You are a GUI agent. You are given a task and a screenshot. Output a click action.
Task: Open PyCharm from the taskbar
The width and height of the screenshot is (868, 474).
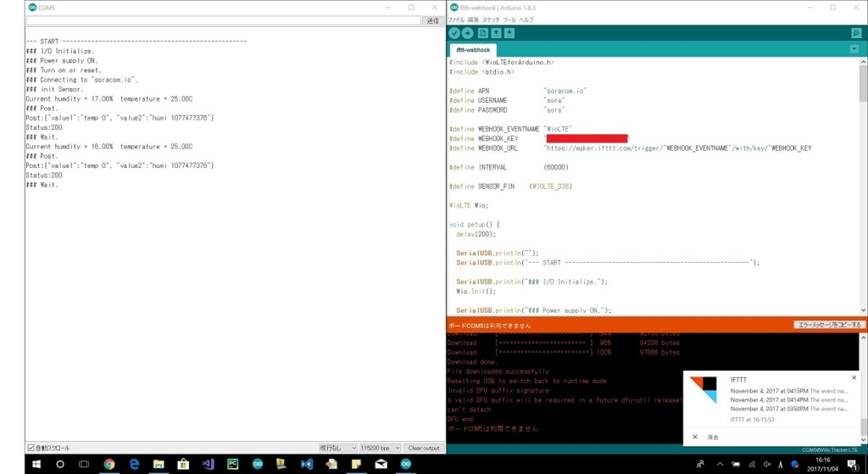(232, 464)
